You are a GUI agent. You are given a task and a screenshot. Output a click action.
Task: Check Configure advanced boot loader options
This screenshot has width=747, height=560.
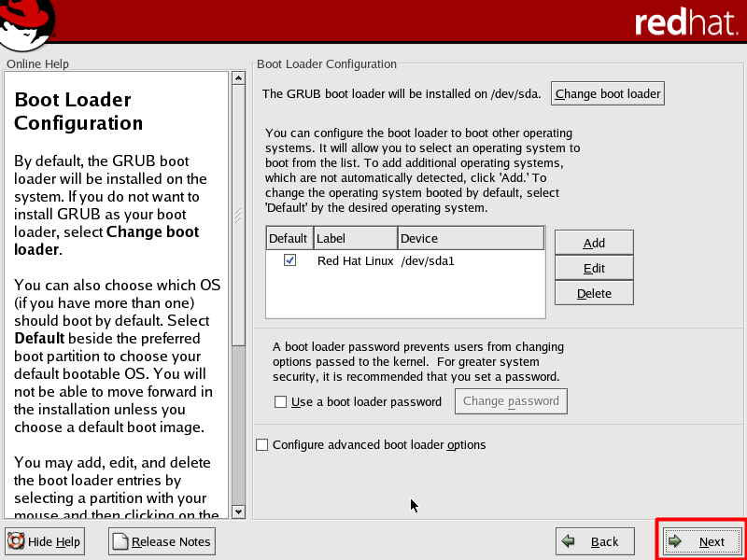point(262,445)
